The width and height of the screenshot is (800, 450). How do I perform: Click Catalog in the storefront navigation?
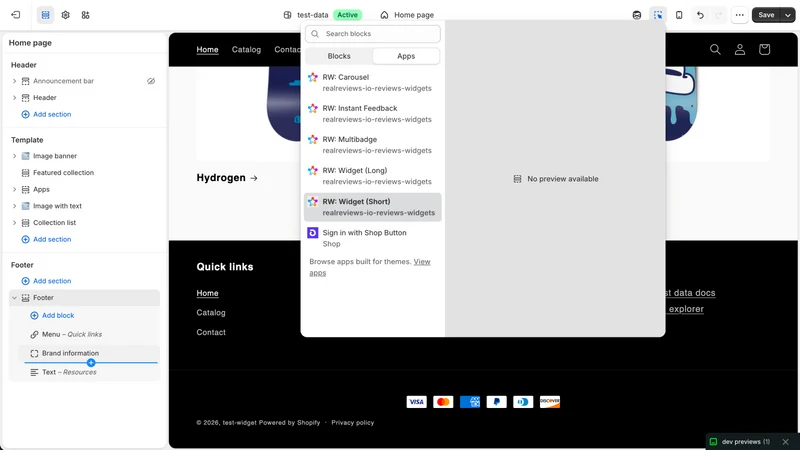(246, 49)
